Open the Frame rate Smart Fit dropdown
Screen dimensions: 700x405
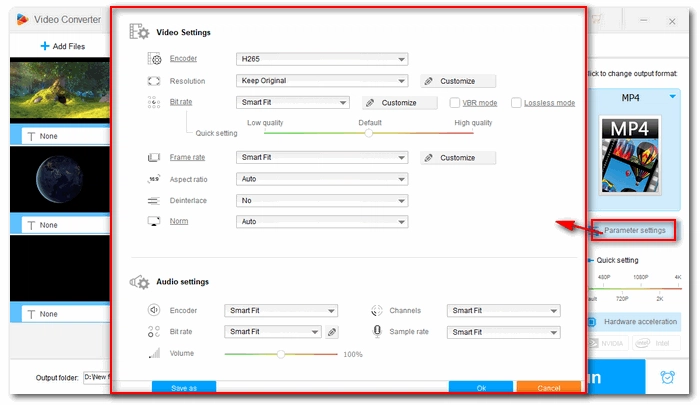322,157
